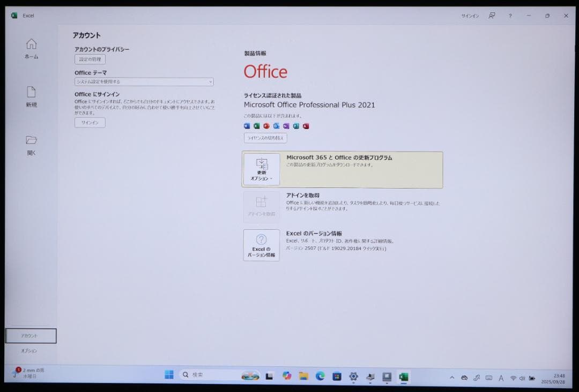Click the サインイン button under Office にサインイン

[90, 123]
